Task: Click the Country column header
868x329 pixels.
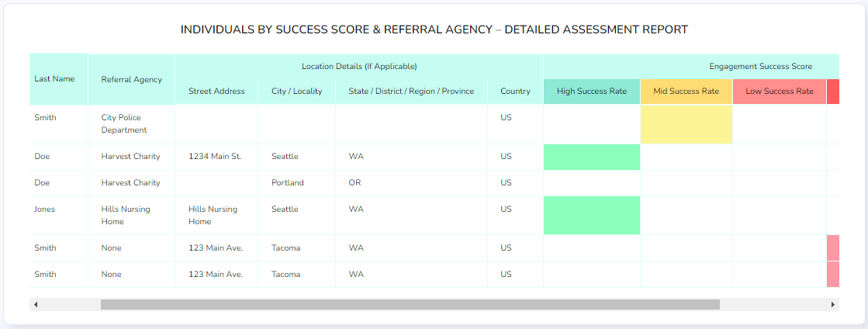Action: coord(515,92)
